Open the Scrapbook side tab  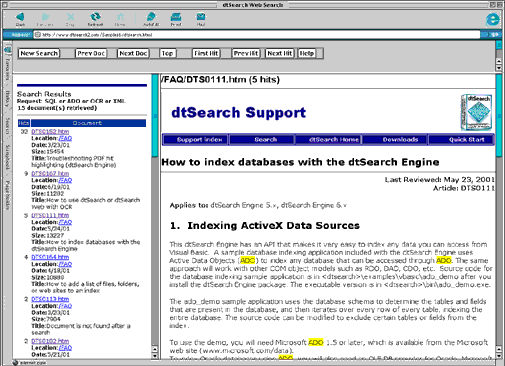pyautogui.click(x=7, y=157)
